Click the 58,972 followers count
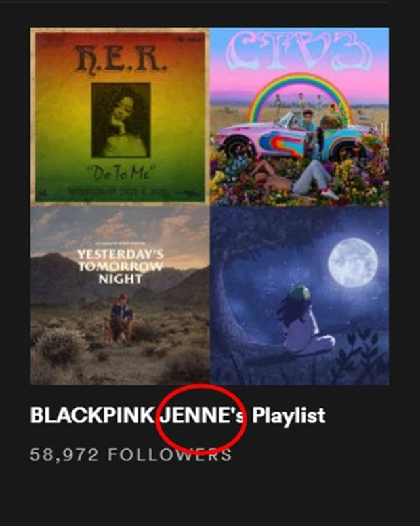Screen dimensions: 420x526 pyautogui.click(x=131, y=454)
